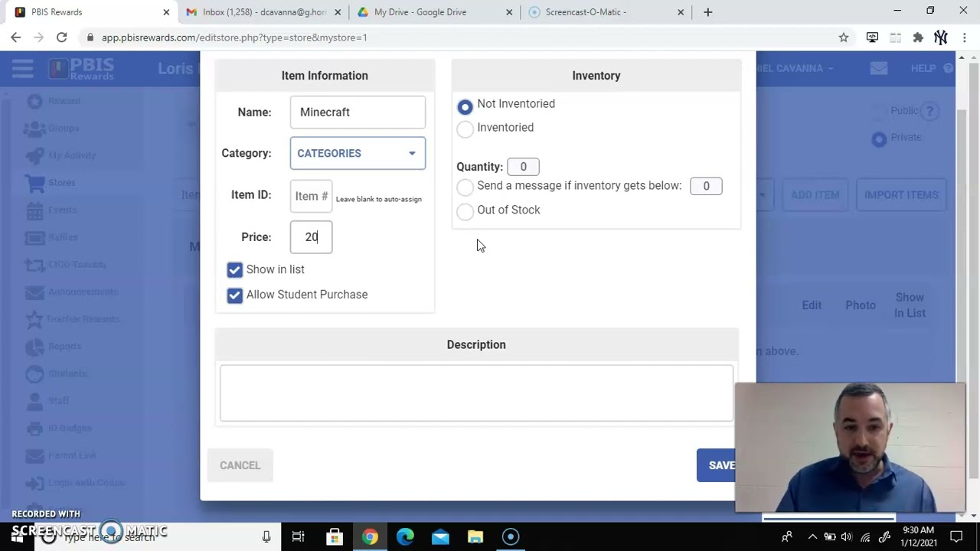Click the CANCEL button
The width and height of the screenshot is (980, 551).
240,465
